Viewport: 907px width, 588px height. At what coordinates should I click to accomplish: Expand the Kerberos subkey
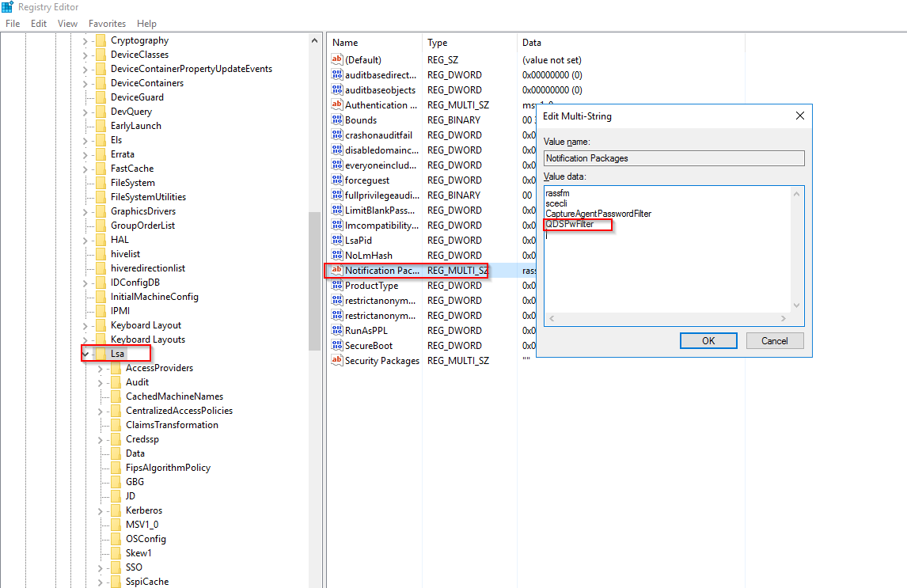(100, 510)
